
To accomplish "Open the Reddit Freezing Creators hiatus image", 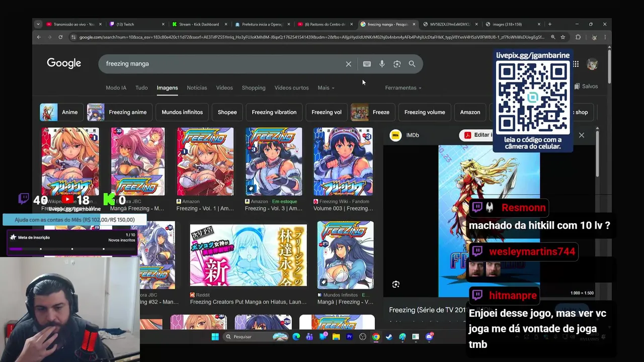I will [x=248, y=255].
